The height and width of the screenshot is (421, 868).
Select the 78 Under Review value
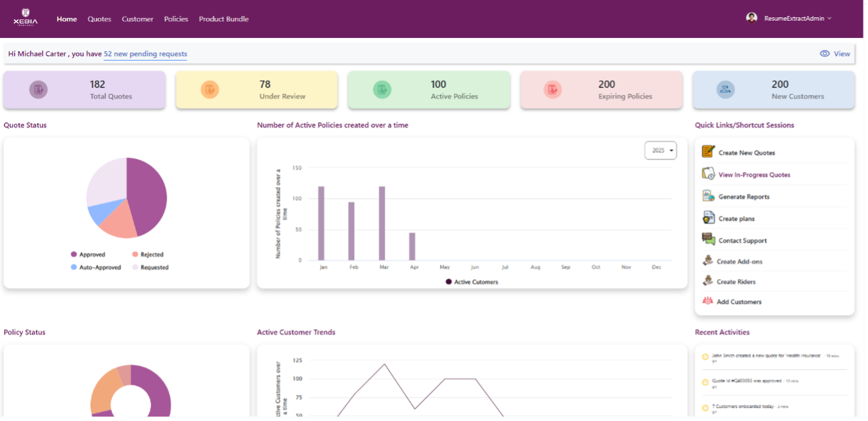point(265,84)
